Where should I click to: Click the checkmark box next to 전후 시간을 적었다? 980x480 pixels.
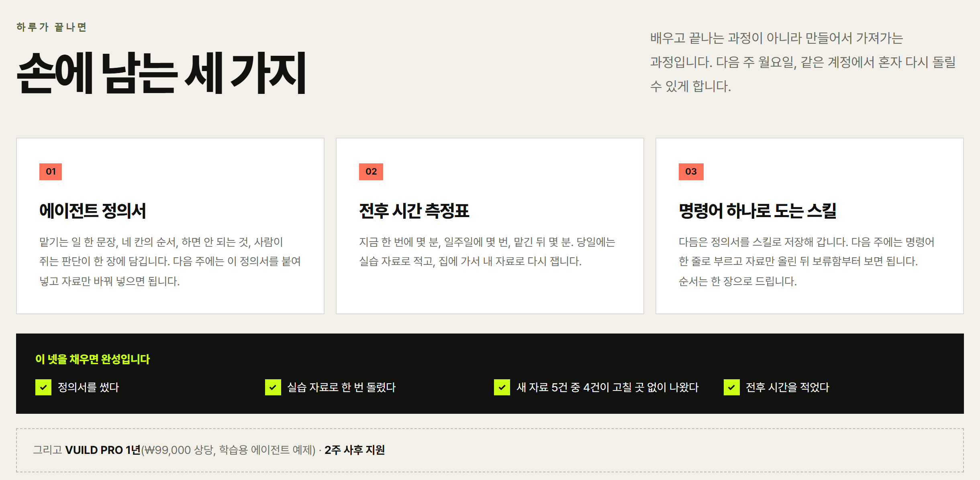(732, 387)
